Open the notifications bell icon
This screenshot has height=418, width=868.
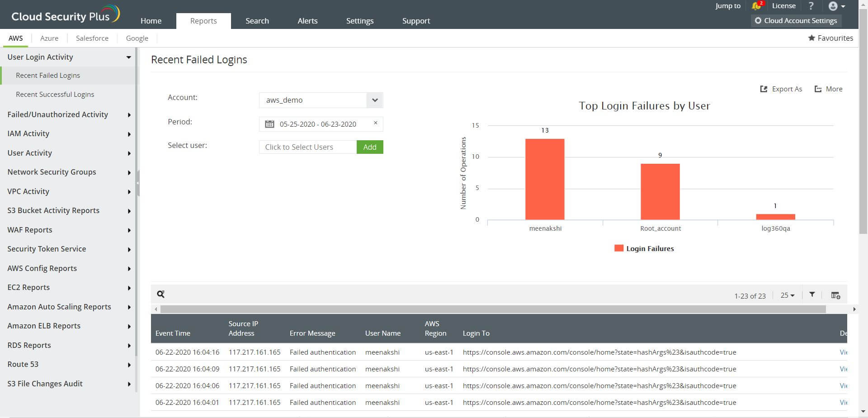[x=757, y=6]
